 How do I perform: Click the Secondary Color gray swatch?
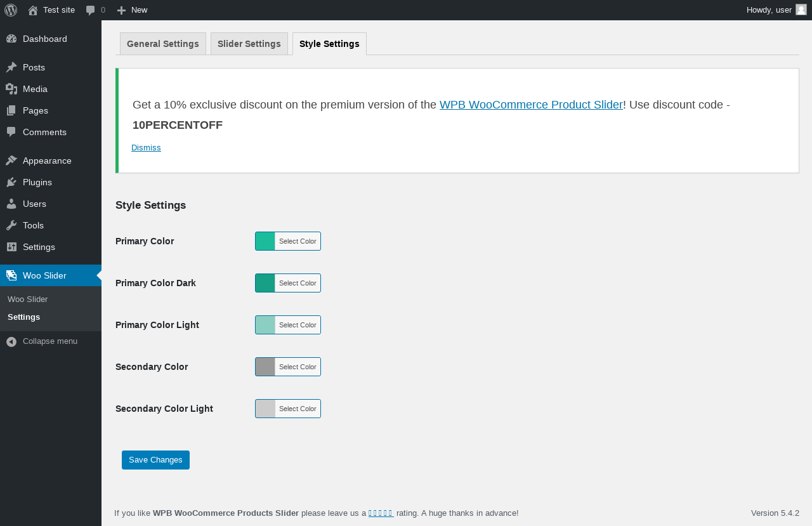[x=265, y=367]
